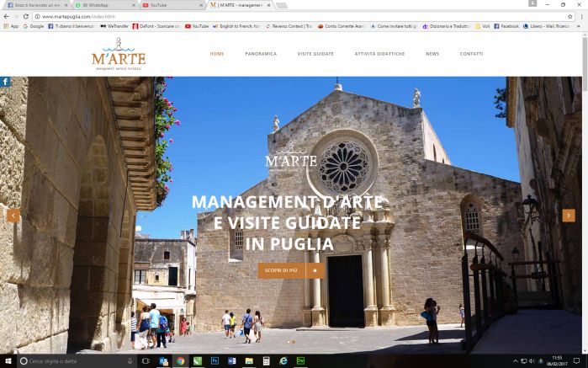Open File Explorer from the taskbar
588x368 pixels.
pos(249,361)
